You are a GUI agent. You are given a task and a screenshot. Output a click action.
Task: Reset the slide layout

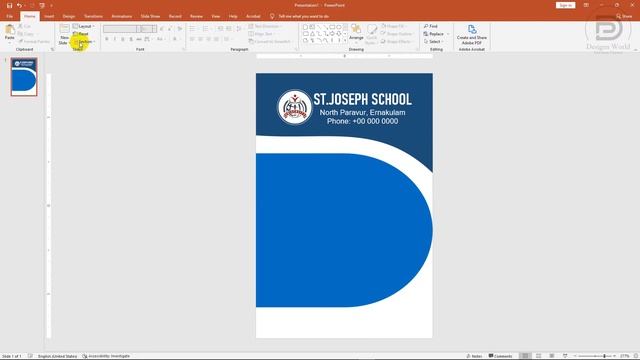(x=81, y=34)
